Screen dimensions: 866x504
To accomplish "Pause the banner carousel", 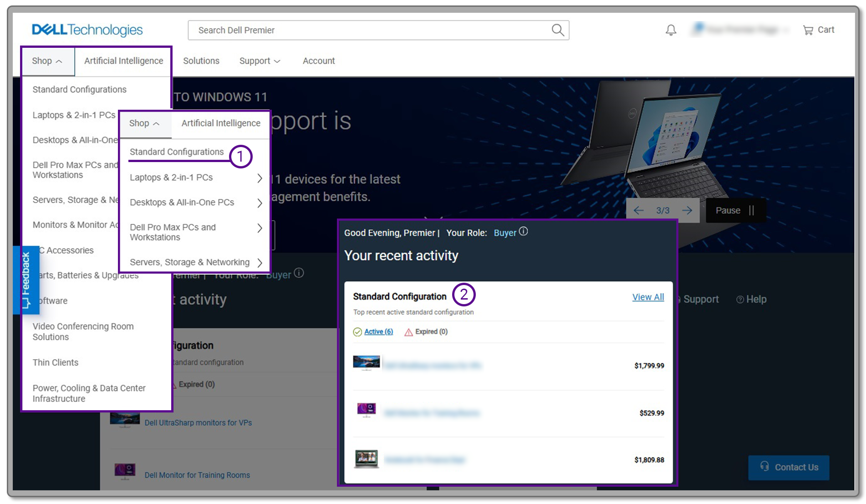I will pos(735,210).
